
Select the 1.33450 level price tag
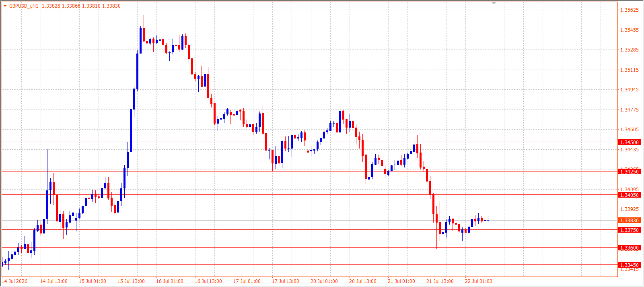click(x=629, y=265)
